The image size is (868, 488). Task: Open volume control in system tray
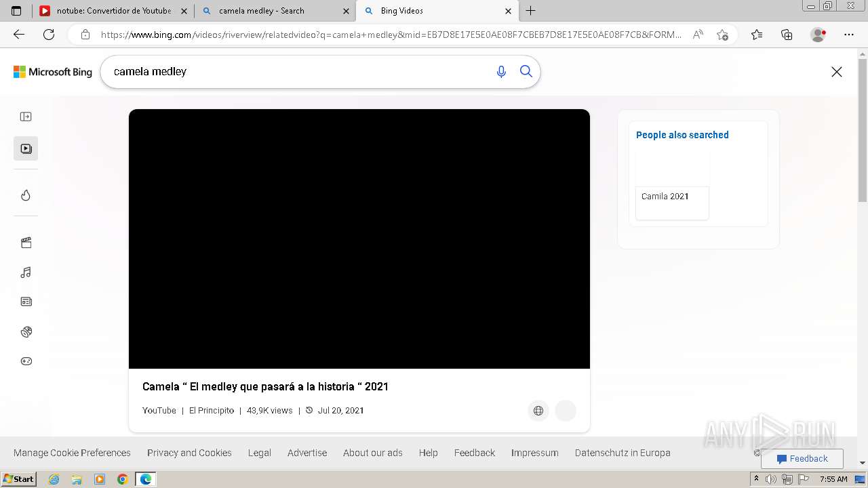tap(771, 479)
